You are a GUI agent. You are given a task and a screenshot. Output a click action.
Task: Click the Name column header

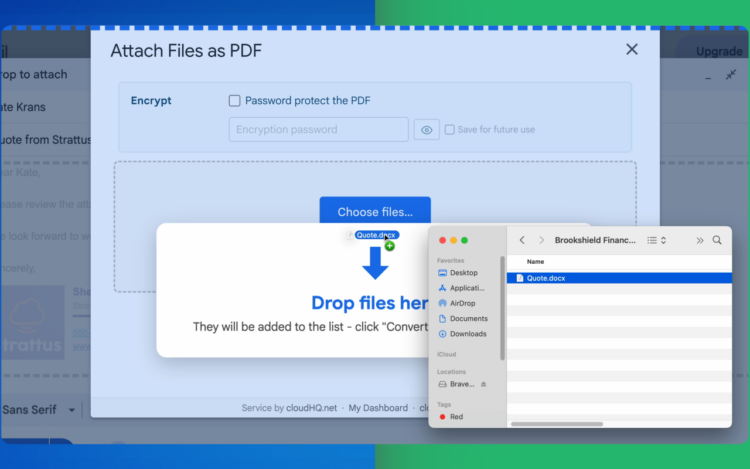point(535,262)
